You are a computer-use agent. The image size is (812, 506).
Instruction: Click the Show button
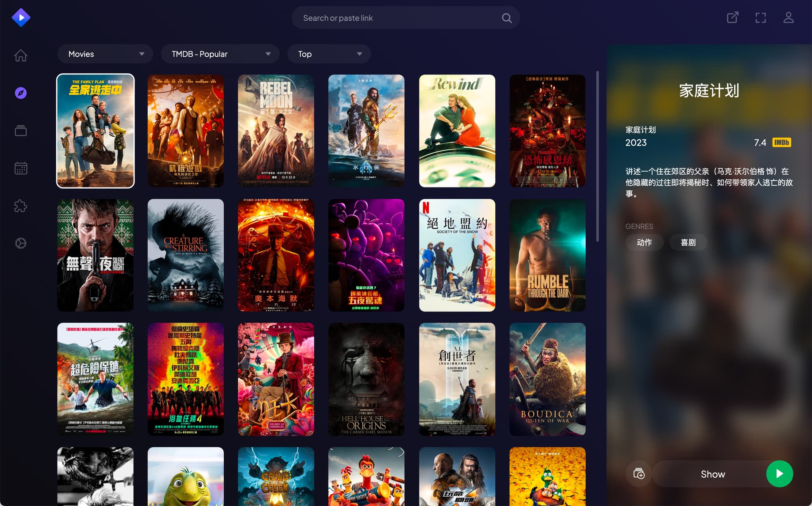[713, 474]
